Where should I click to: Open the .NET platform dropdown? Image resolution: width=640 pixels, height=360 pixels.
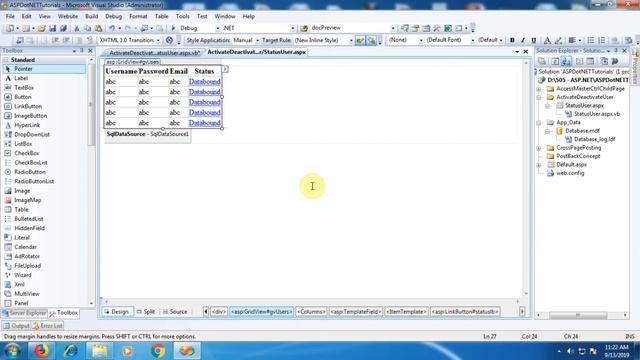(x=293, y=28)
